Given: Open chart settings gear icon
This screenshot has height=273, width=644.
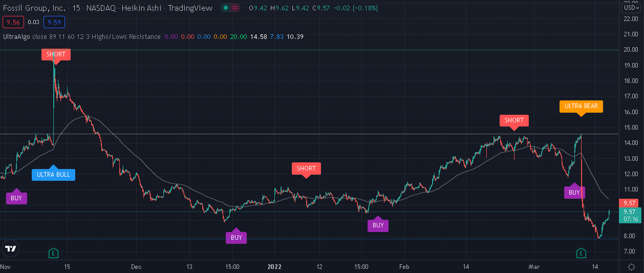Looking at the screenshot, I should [631, 267].
